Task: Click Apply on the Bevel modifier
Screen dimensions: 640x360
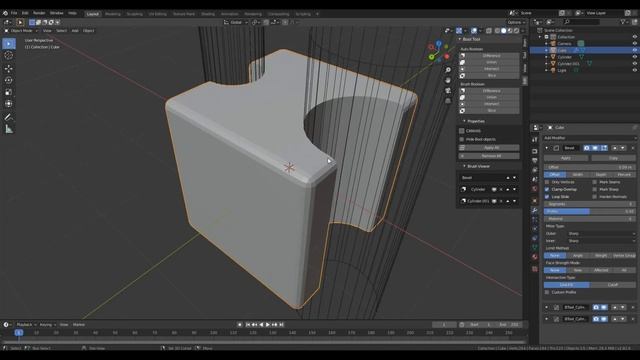Action: coord(566,158)
